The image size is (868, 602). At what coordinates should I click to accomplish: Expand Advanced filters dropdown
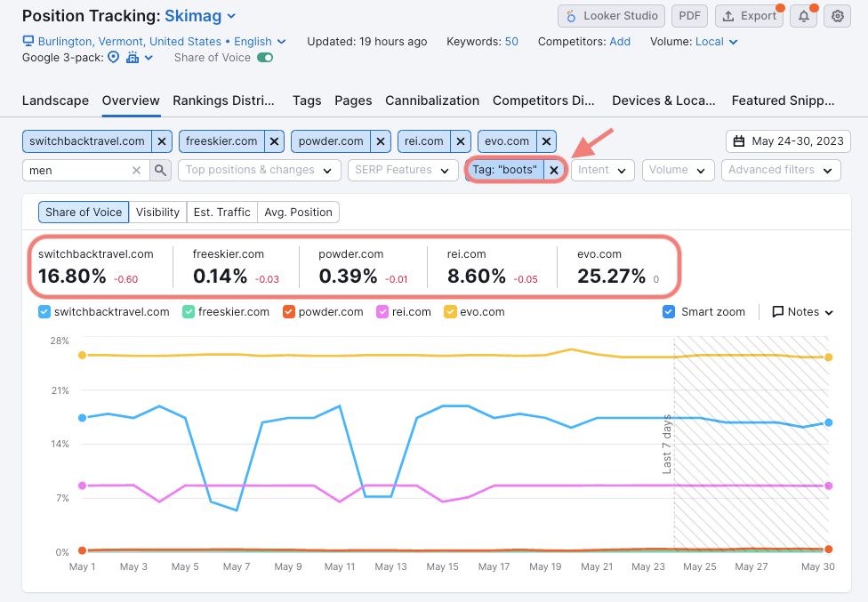(x=781, y=171)
